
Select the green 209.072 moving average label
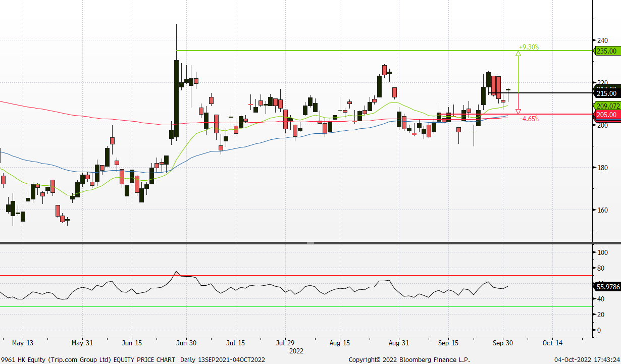(606, 107)
